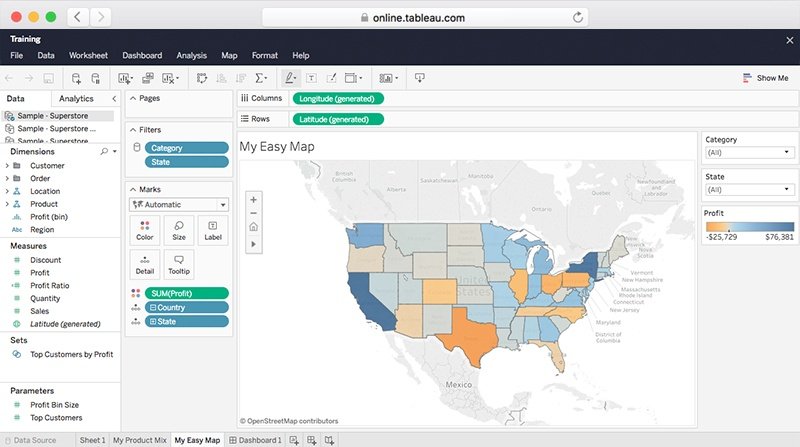Screen dimensions: 800x447
Task: Open the Worksheet menu
Action: [x=88, y=56]
